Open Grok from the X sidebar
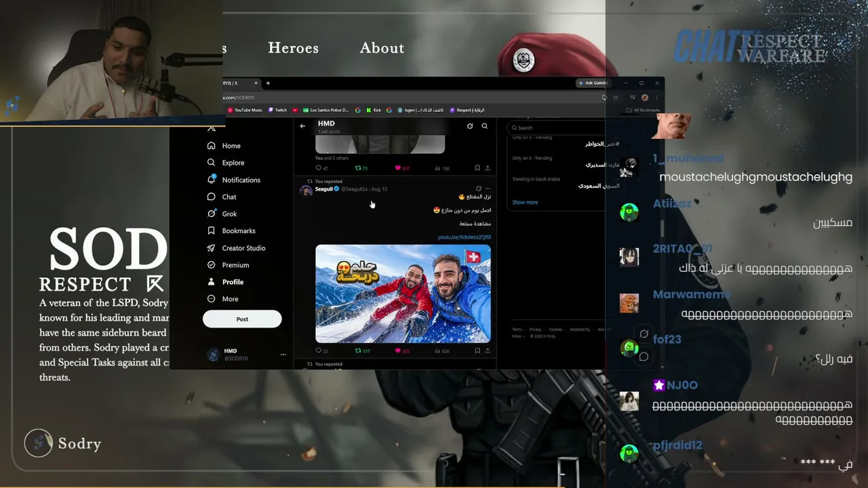Screen dimensions: 868x488 pyautogui.click(x=222, y=213)
